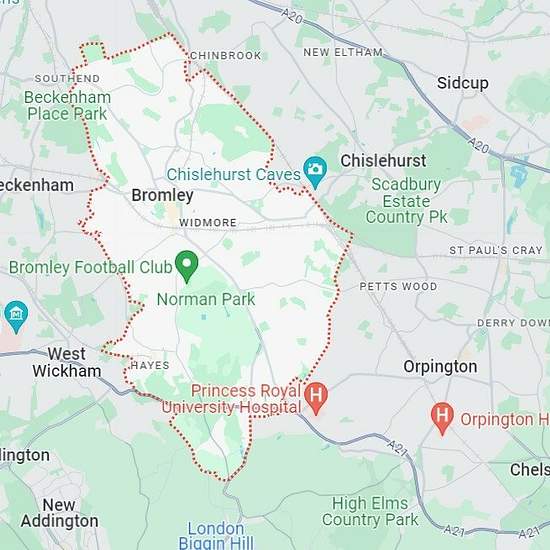Select the Widmore area label
This screenshot has height=550, width=550.
point(208,222)
